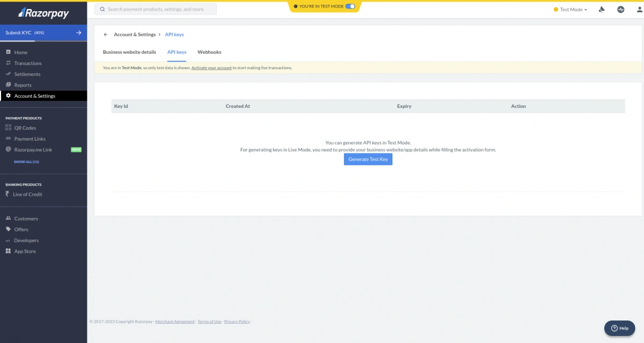Open the Home section in the sidebar
The width and height of the screenshot is (644, 343).
pyautogui.click(x=21, y=52)
